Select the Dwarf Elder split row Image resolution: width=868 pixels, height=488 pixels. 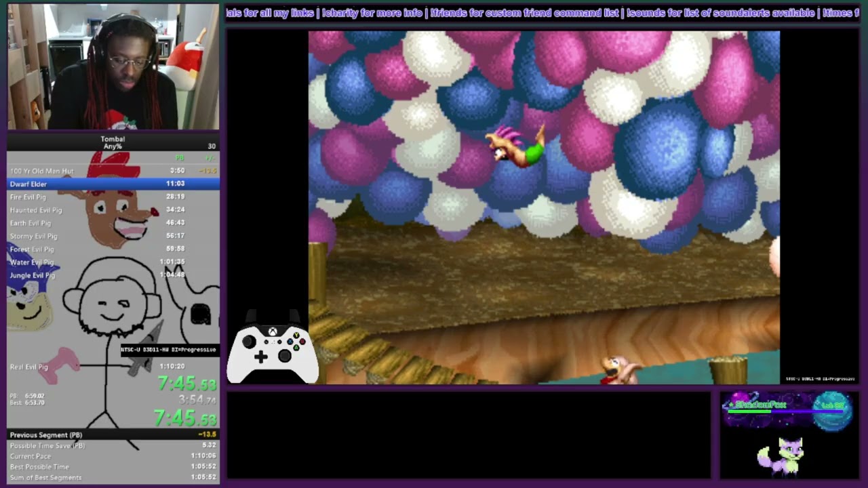(113, 184)
